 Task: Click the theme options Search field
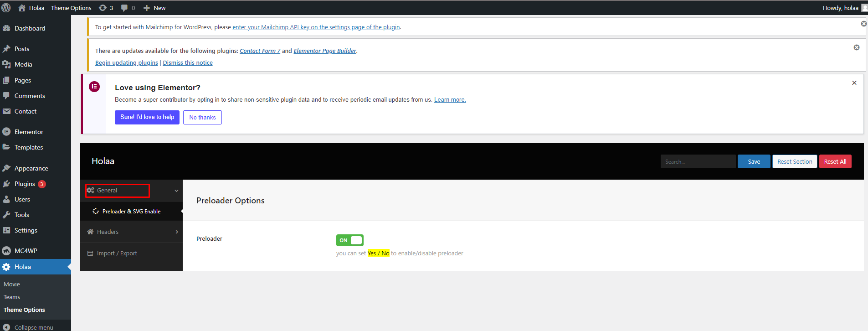click(x=698, y=161)
